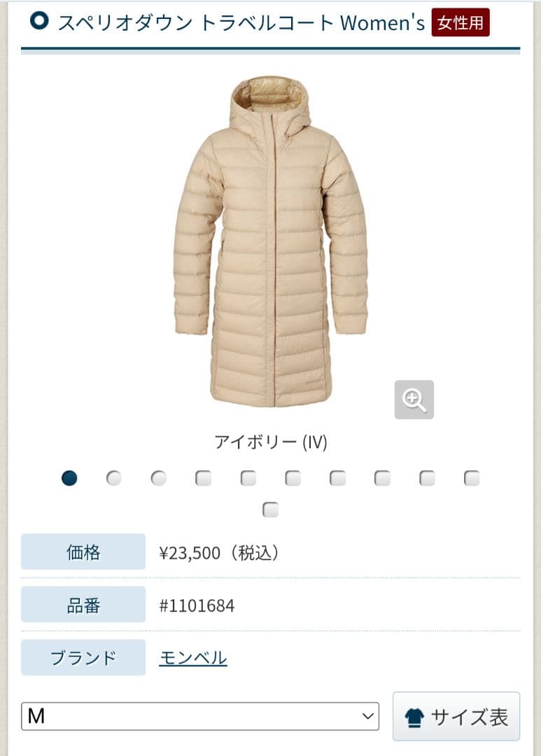Choose the seventh square image indicator
The image size is (541, 756).
pyautogui.click(x=337, y=478)
